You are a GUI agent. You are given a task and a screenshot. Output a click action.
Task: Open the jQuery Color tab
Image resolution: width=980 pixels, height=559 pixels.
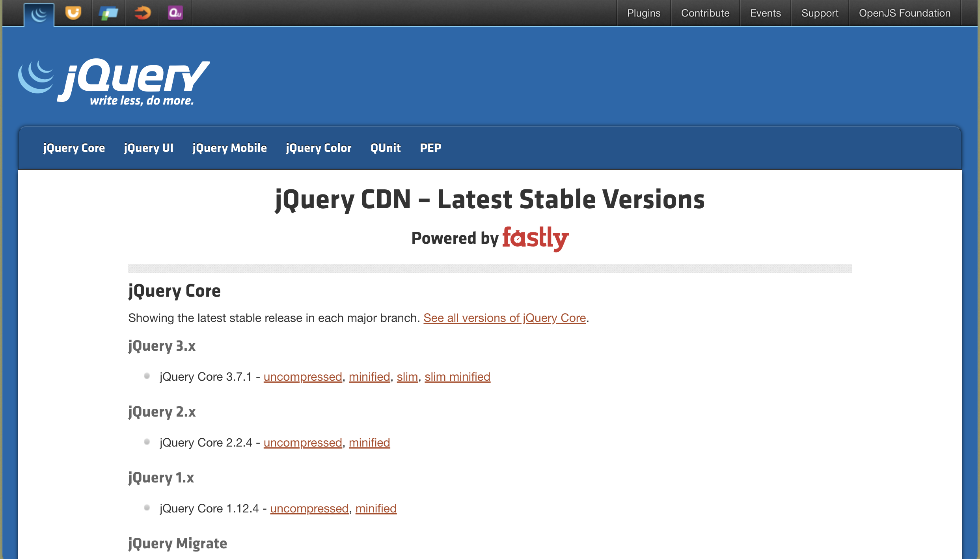pos(319,148)
